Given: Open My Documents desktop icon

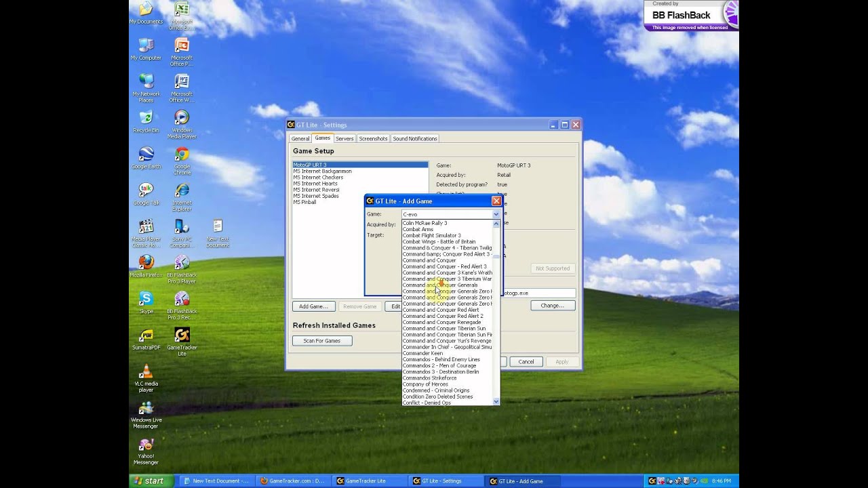Looking at the screenshot, I should [146, 14].
